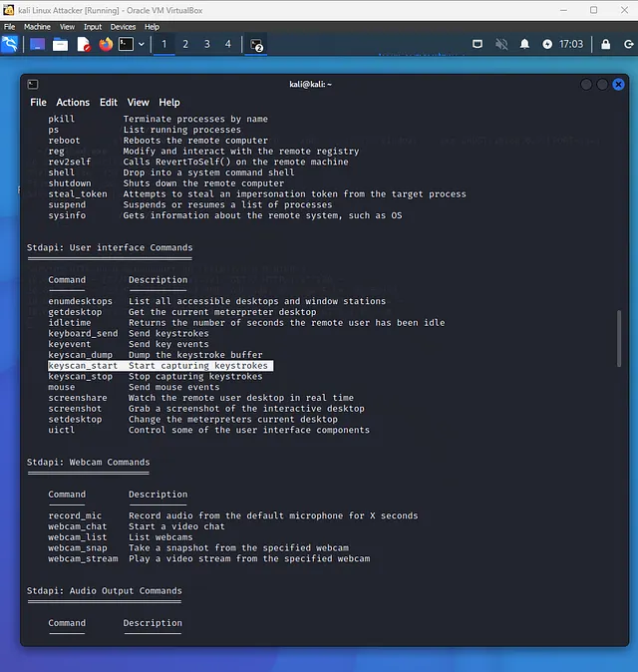This screenshot has width=638, height=672.
Task: Click the keyboard_send command text
Action: [83, 333]
